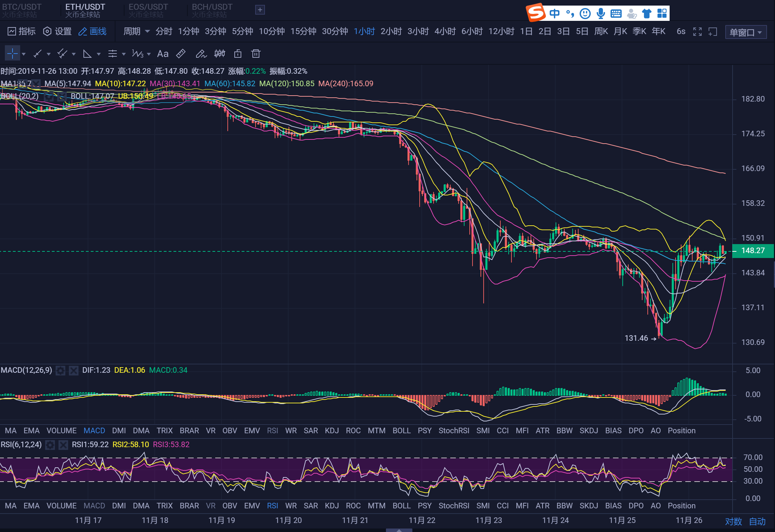The image size is (775, 532).
Task: Select the freehand pencil drawing tool
Action: pos(201,54)
